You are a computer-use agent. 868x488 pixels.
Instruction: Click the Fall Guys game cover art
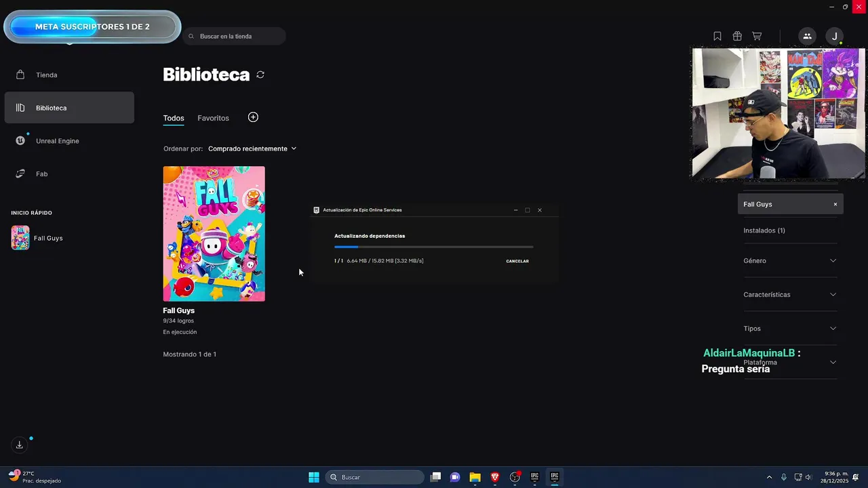(214, 233)
